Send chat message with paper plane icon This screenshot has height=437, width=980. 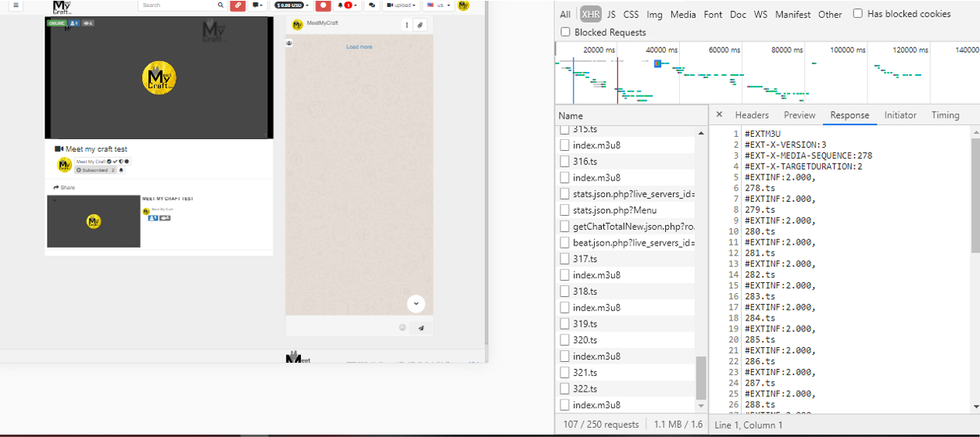click(x=421, y=328)
